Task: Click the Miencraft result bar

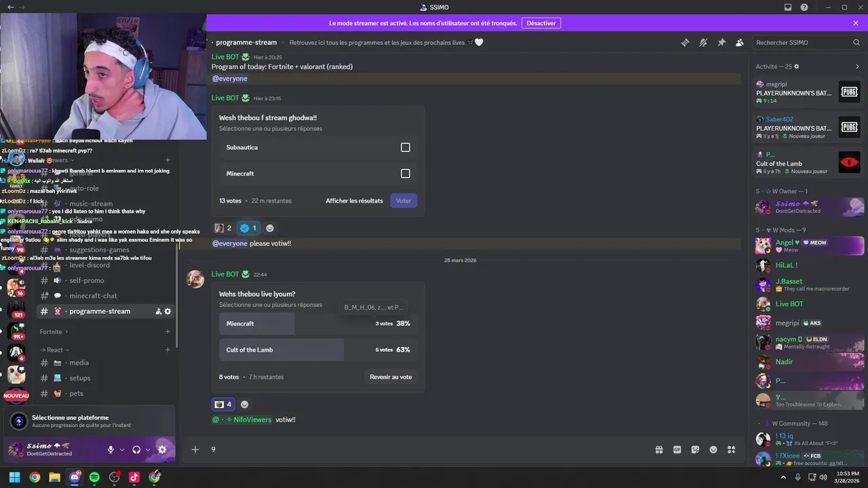Action: (318, 323)
